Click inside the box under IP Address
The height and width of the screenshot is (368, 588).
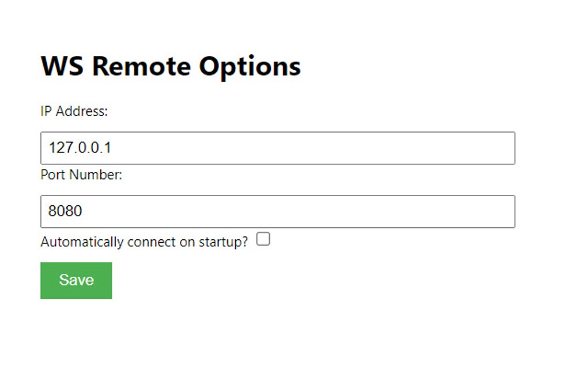click(x=277, y=148)
